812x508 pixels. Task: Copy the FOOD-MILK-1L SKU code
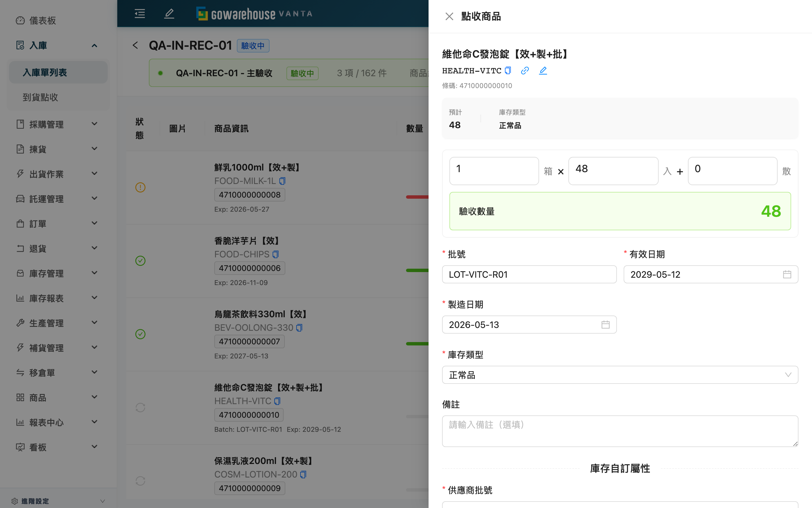tap(282, 181)
